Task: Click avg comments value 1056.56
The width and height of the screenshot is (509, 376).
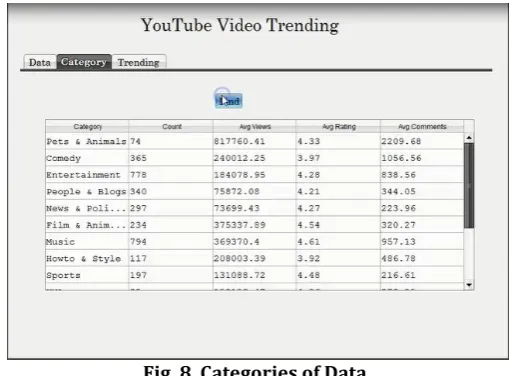Action: (402, 158)
